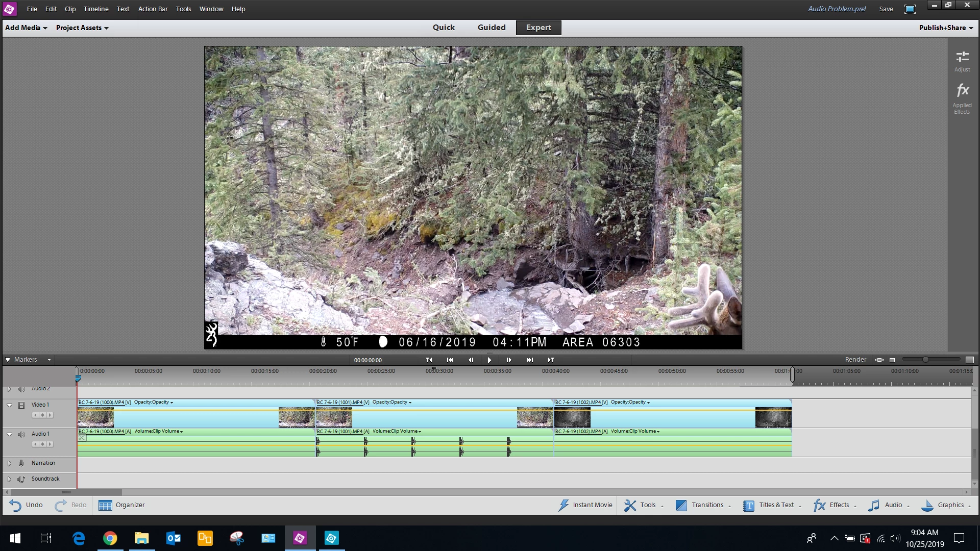This screenshot has width=980, height=551.
Task: Adjust the timeline zoom slider
Action: [925, 360]
